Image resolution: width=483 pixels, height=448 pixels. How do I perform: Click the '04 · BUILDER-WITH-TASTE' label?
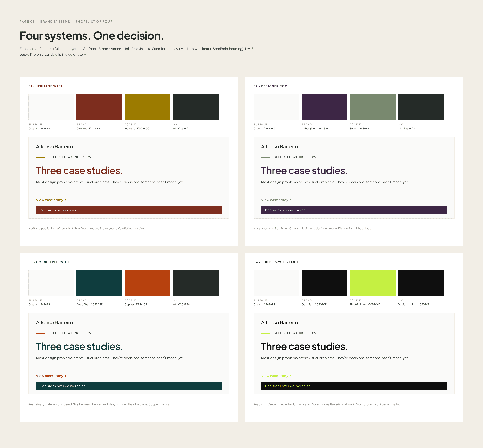(x=276, y=262)
